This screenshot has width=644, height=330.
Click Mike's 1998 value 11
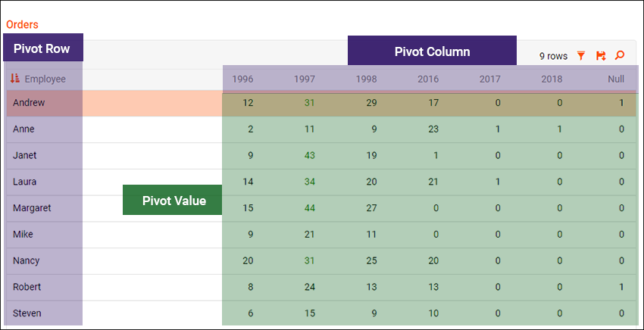pos(372,235)
